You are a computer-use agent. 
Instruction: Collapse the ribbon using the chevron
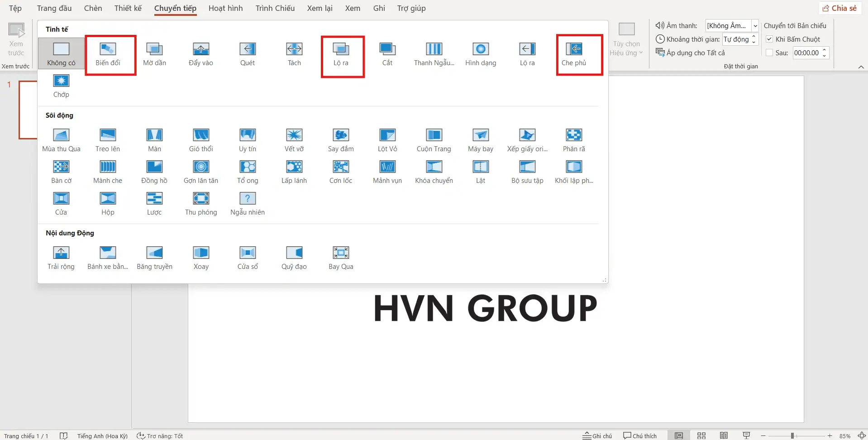861,67
